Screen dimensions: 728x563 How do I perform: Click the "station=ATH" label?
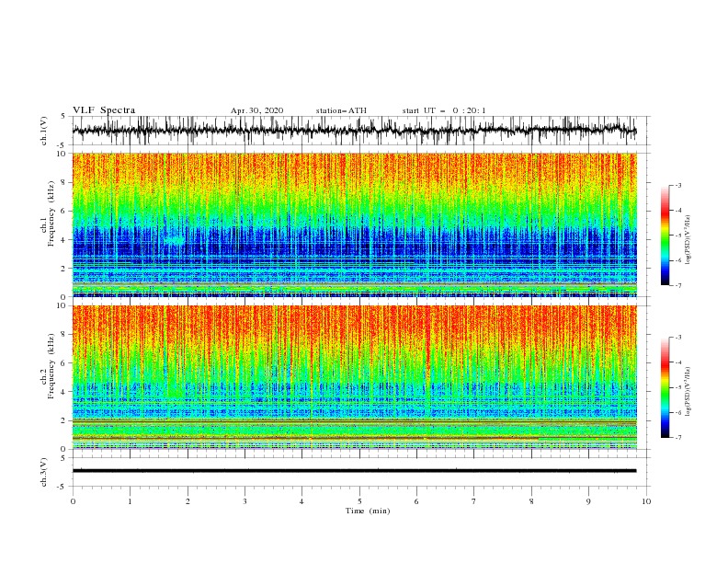341,110
